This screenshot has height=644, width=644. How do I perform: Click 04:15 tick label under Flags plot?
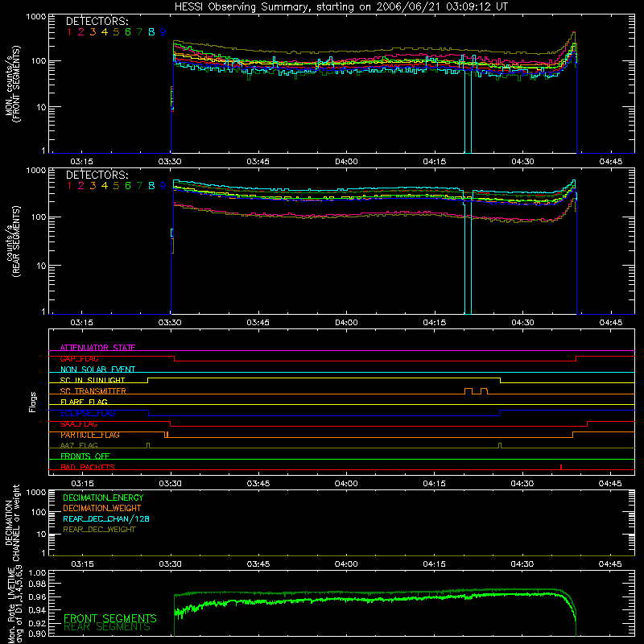pos(434,484)
